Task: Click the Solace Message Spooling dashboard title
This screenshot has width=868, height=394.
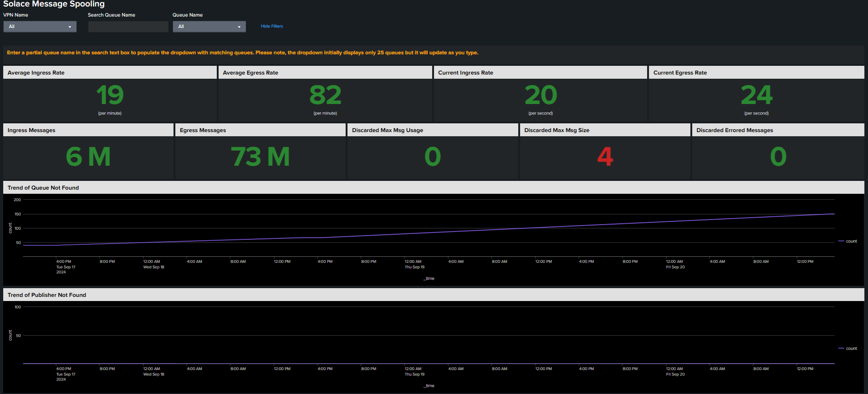Action: click(x=54, y=4)
